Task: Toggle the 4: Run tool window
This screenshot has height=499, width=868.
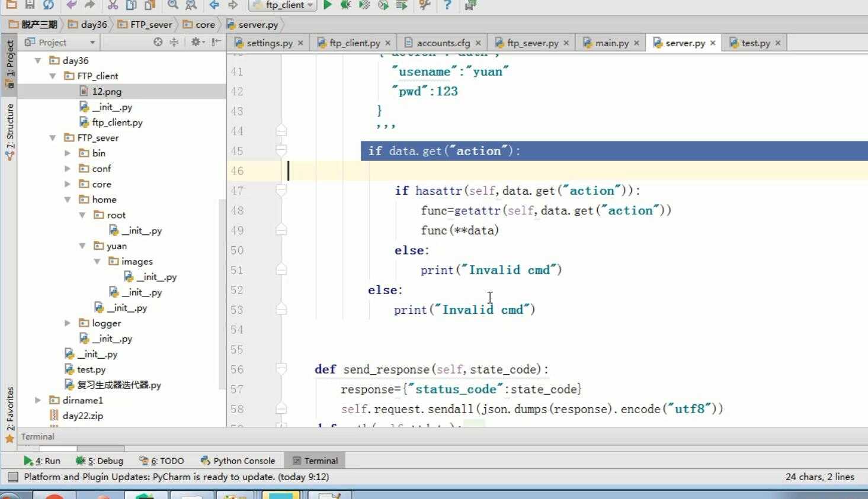Action: pos(41,461)
